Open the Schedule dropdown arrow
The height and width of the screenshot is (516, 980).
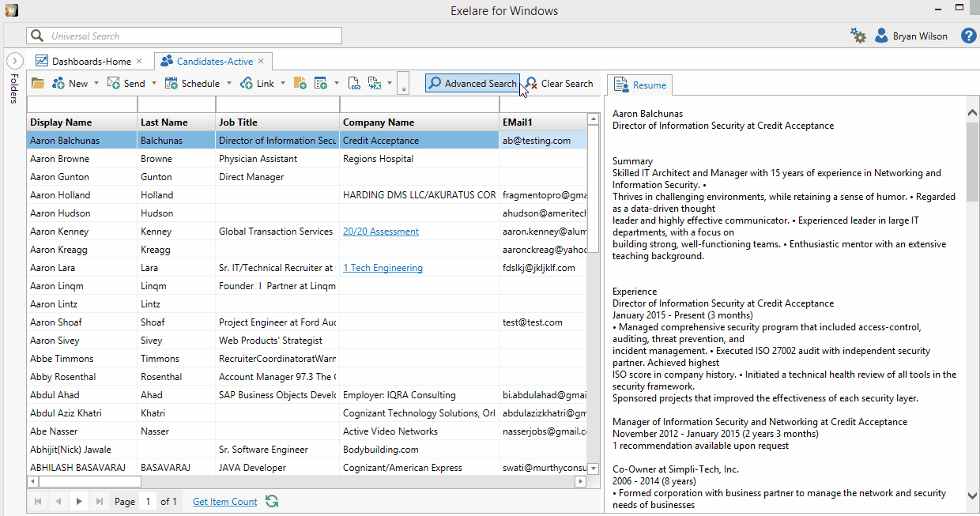[229, 83]
